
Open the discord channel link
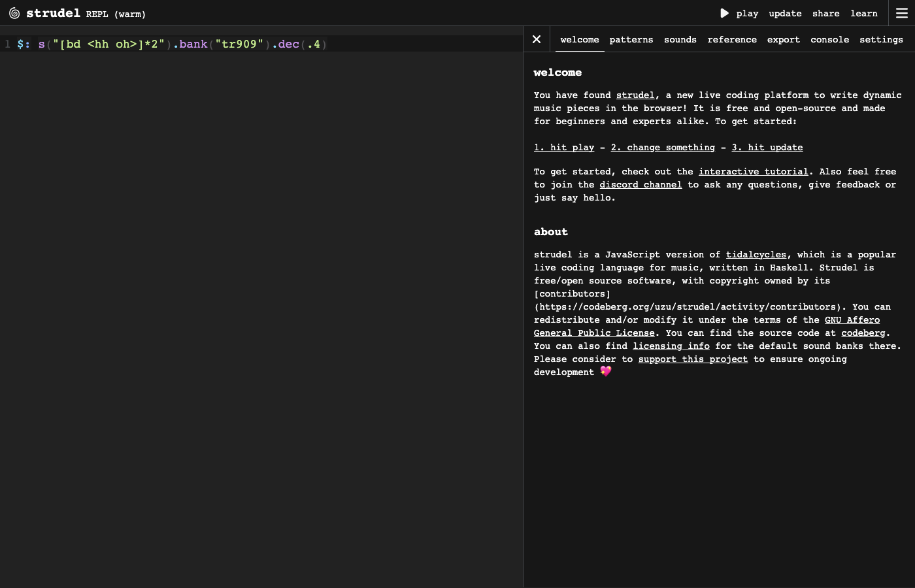640,185
